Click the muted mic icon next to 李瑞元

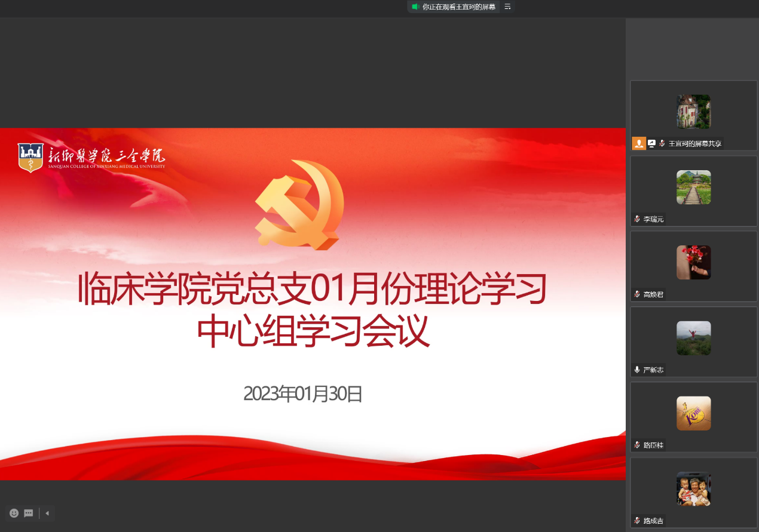[637, 219]
